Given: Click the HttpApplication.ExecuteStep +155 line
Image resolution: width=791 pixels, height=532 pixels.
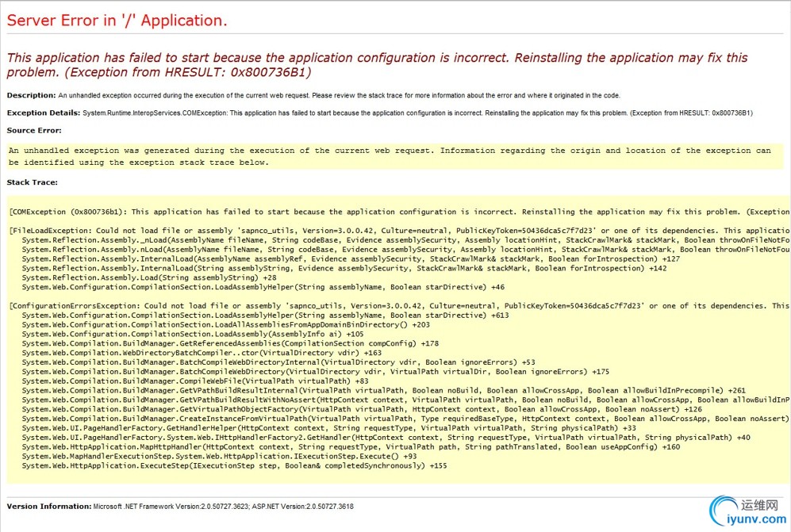Looking at the screenshot, I should (234, 465).
